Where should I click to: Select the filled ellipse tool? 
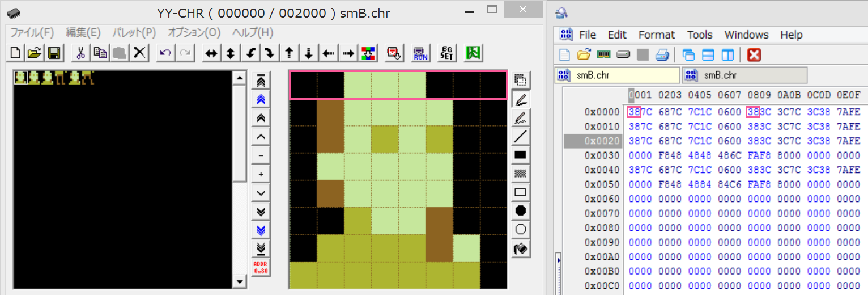[x=520, y=211]
